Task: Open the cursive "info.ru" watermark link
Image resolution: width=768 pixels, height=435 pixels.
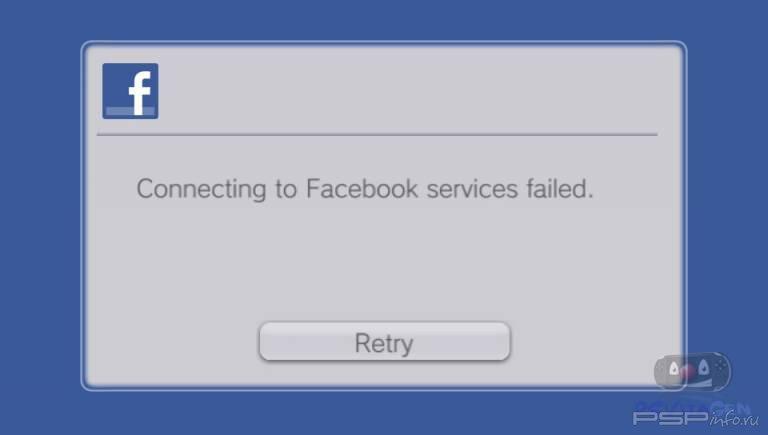Action: pyautogui.click(x=734, y=418)
